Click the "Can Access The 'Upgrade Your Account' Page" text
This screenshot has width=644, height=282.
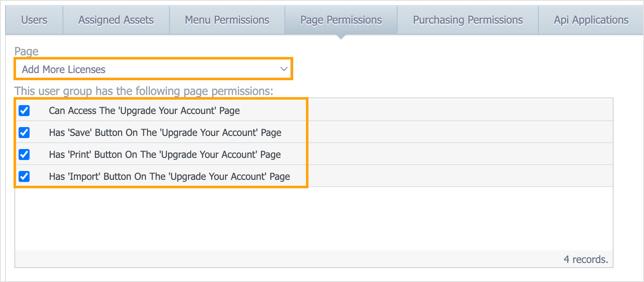(144, 111)
